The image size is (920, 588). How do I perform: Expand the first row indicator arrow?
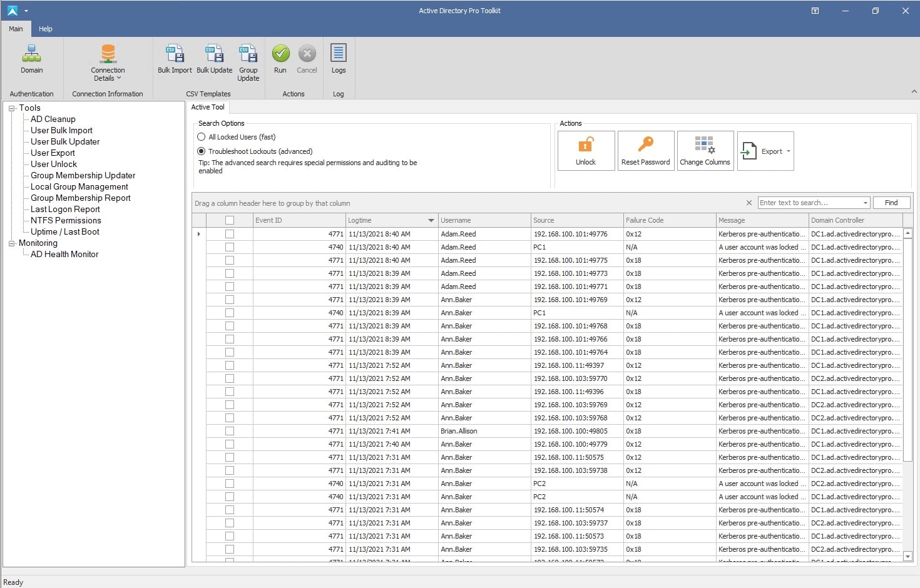tap(199, 234)
